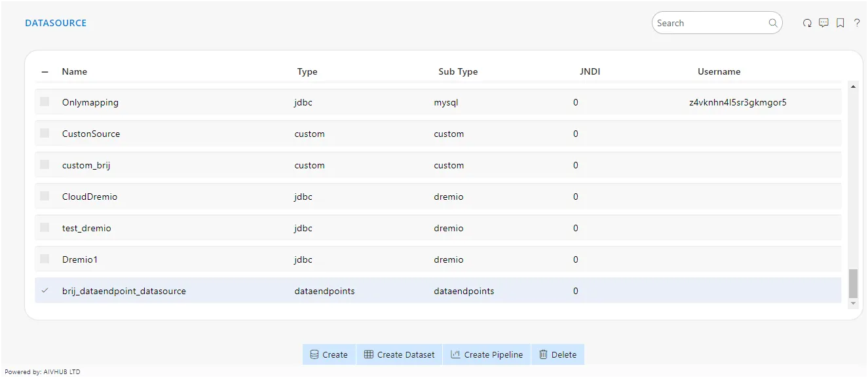Tick the test_dremio row checkbox

(x=45, y=227)
